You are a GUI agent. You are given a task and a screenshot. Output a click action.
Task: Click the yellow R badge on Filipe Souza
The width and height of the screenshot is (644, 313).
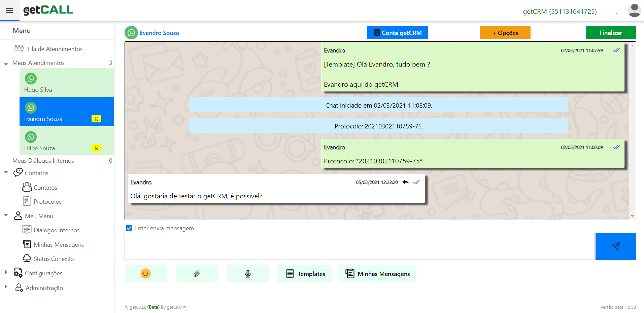pyautogui.click(x=96, y=148)
